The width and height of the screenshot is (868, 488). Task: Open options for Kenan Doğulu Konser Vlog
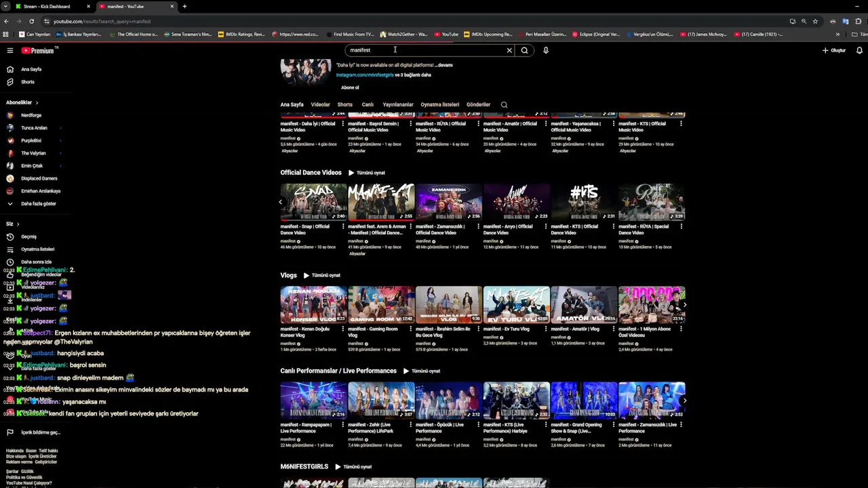pos(343,329)
